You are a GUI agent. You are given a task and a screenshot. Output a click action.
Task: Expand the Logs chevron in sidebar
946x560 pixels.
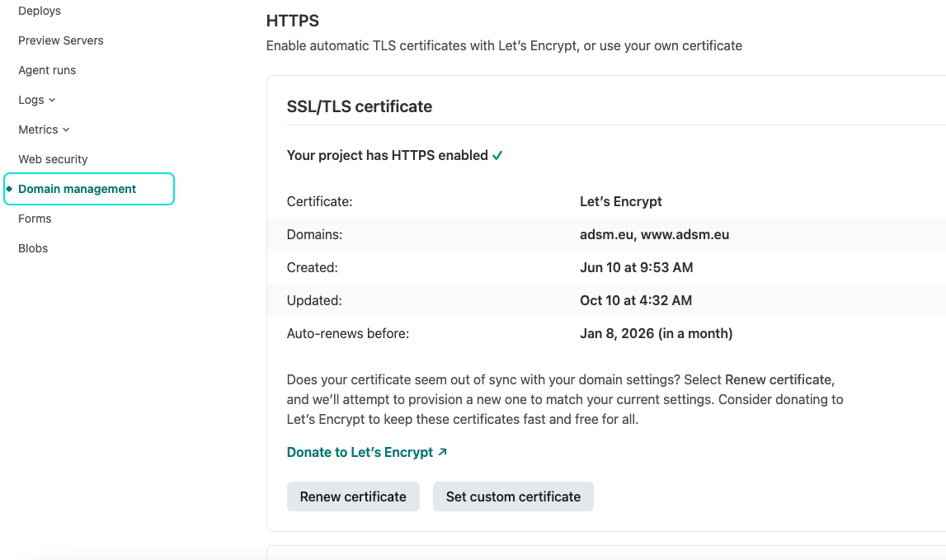pos(52,100)
